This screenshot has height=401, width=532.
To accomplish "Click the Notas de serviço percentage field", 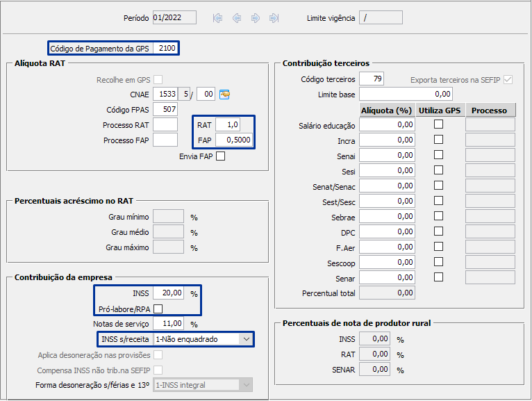I will pos(168,324).
